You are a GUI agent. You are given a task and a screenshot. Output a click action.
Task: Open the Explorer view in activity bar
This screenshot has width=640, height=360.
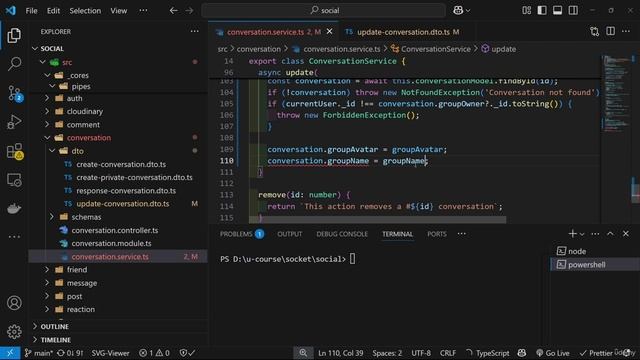click(x=14, y=36)
